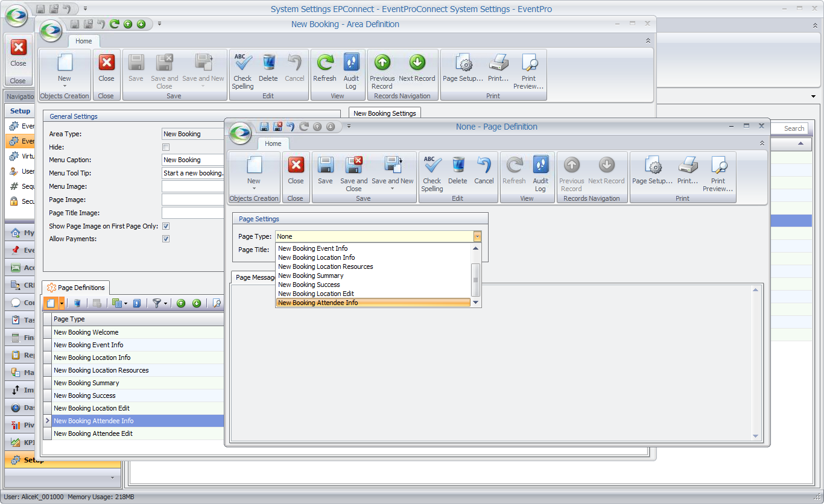Choose New Booking Attendee Info in dropdown list
The width and height of the screenshot is (824, 504).
pyautogui.click(x=373, y=303)
